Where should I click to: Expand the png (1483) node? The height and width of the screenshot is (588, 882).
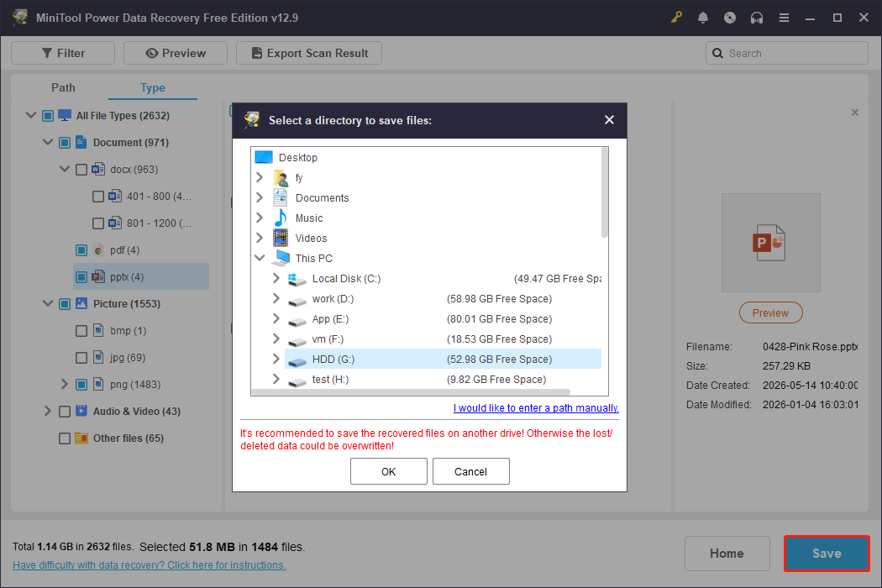pyautogui.click(x=64, y=384)
